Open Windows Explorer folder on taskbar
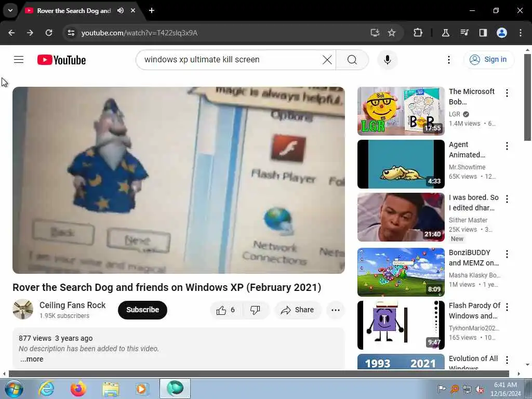The height and width of the screenshot is (399, 532). click(111, 389)
